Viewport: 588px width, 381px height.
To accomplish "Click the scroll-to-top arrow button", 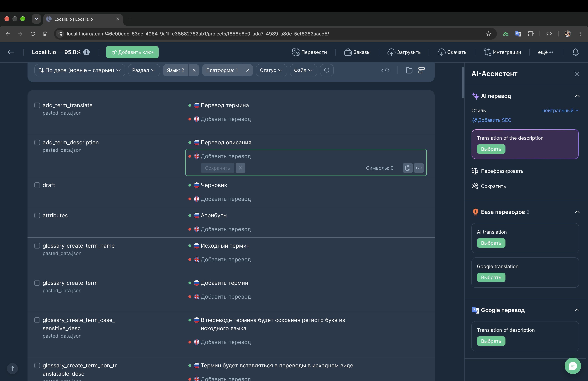I will point(12,369).
